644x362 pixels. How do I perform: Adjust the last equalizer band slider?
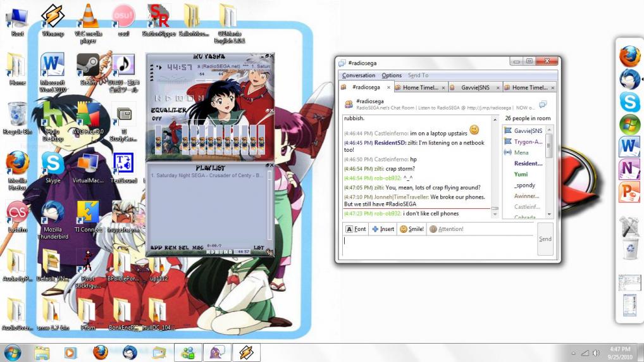point(261,140)
